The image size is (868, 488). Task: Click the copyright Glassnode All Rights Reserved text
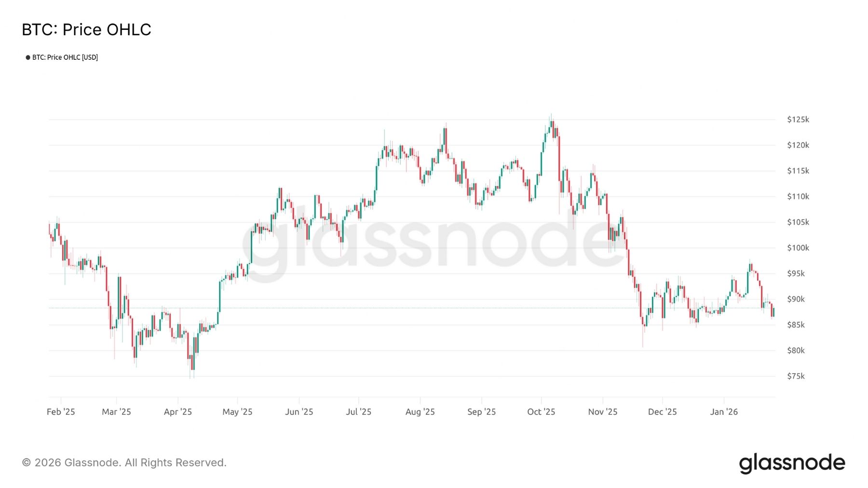(124, 462)
